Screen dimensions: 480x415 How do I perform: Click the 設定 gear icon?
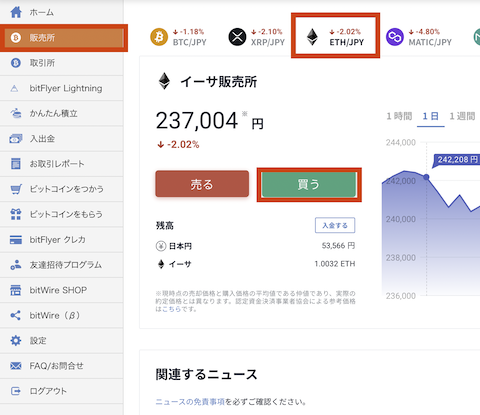point(16,341)
